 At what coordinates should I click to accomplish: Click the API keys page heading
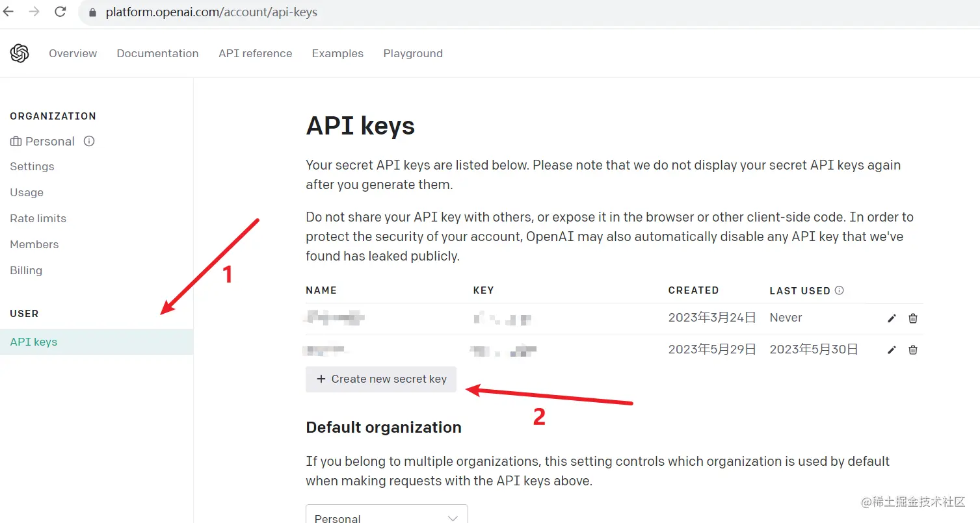[360, 125]
